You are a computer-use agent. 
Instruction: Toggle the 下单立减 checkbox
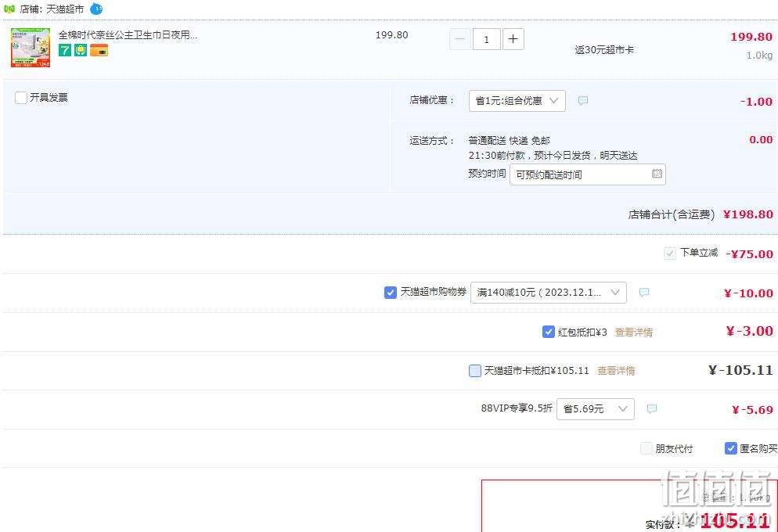670,253
